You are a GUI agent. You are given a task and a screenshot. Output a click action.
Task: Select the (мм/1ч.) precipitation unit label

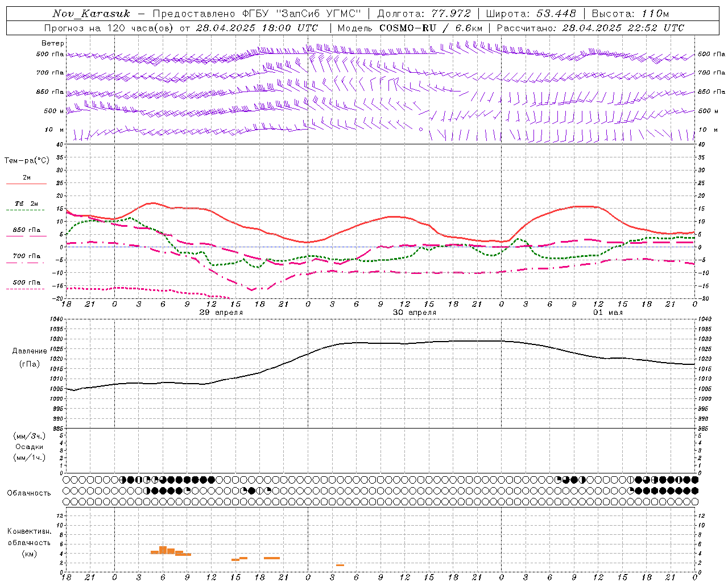pos(30,458)
